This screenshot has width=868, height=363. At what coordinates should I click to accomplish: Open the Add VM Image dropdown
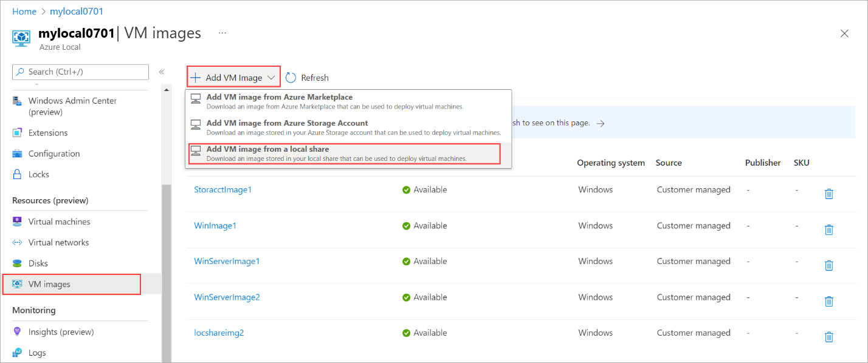(x=233, y=78)
